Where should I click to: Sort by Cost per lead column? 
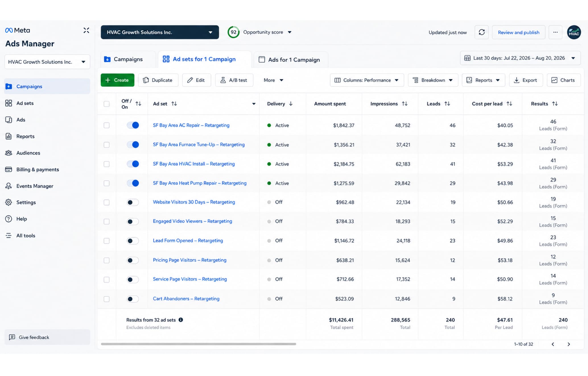tap(509, 104)
